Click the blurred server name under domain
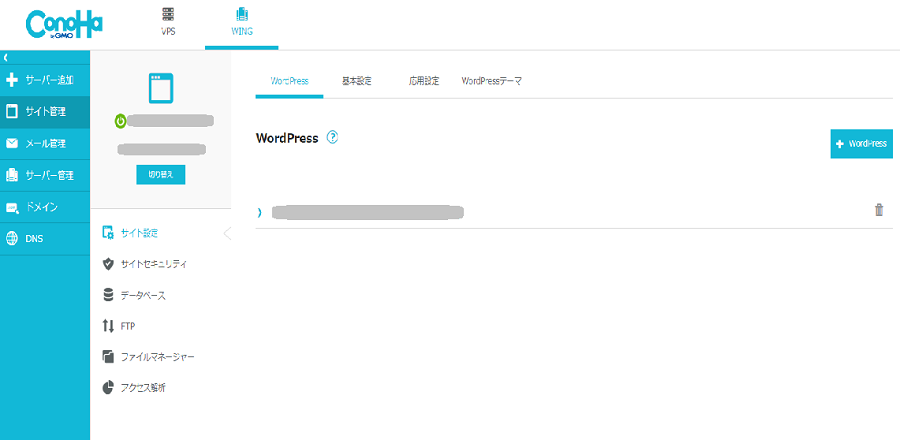 click(161, 149)
